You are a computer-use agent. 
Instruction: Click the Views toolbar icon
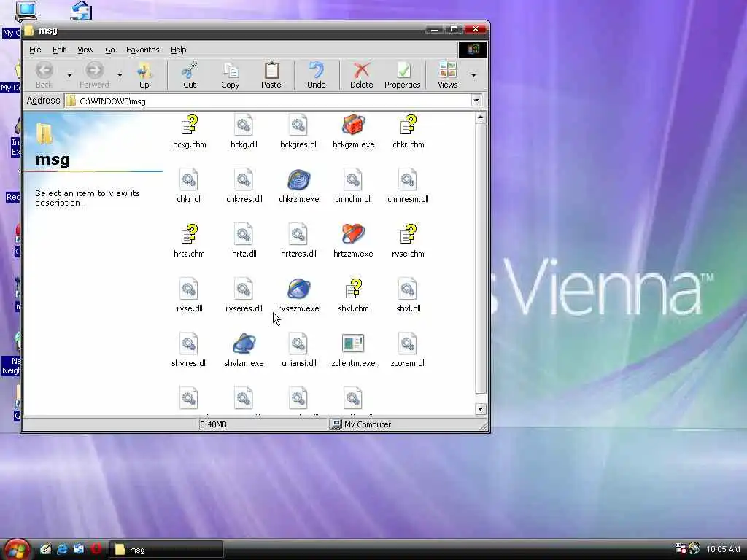tap(447, 71)
